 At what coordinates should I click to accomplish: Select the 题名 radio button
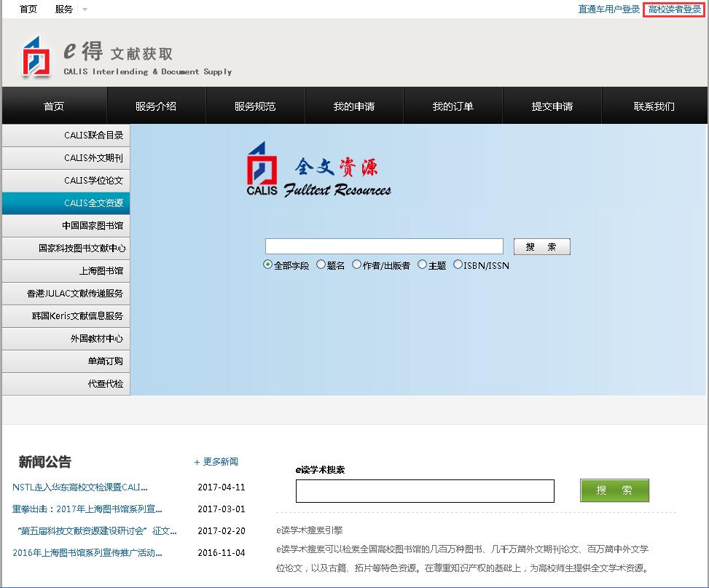point(321,264)
